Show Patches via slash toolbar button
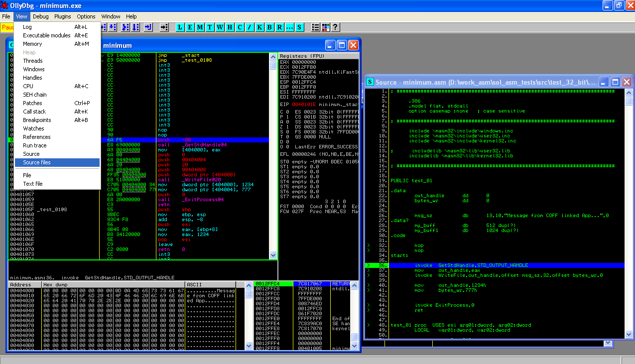635x364 pixels. coord(250,27)
